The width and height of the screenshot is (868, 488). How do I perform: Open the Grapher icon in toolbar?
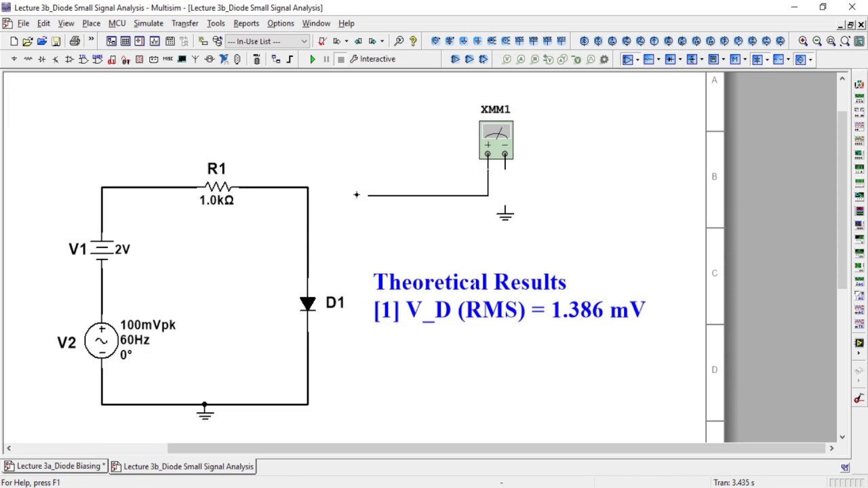pyautogui.click(x=155, y=41)
